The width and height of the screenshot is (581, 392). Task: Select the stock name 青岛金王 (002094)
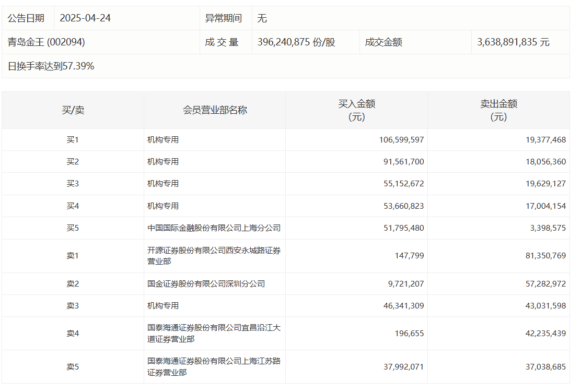[x=47, y=42]
